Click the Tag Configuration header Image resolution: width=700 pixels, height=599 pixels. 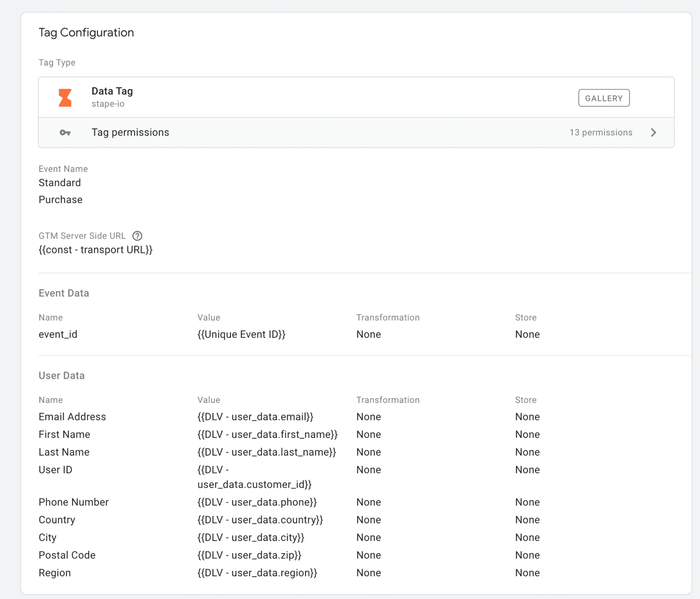pos(86,32)
